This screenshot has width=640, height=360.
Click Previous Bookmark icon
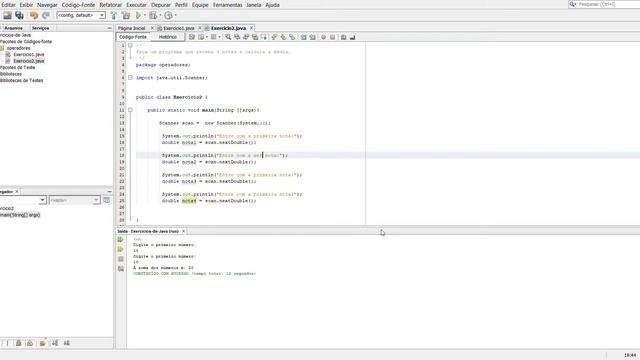[x=274, y=37]
